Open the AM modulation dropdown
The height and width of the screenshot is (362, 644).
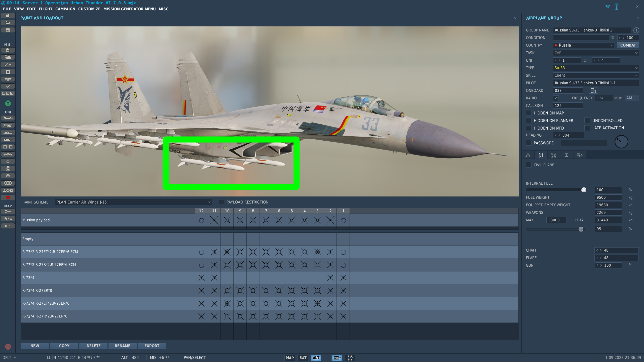(x=632, y=98)
